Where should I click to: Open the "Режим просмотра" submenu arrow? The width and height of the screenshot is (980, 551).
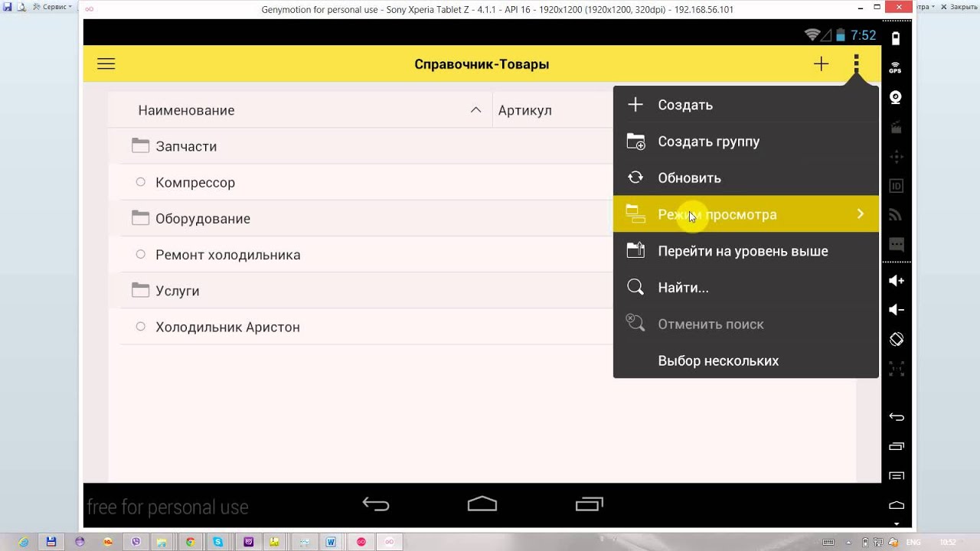click(861, 214)
